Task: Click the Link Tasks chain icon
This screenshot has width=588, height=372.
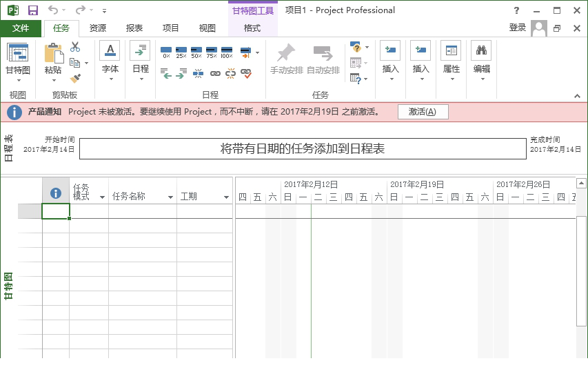Action: pos(215,73)
